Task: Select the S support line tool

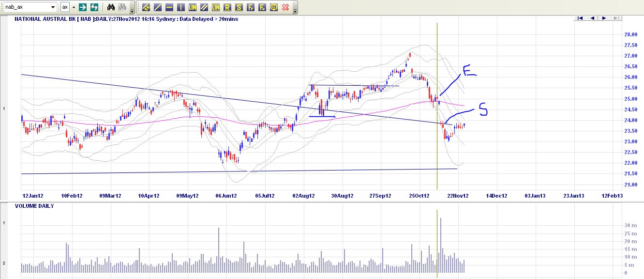Action: pyautogui.click(x=239, y=7)
